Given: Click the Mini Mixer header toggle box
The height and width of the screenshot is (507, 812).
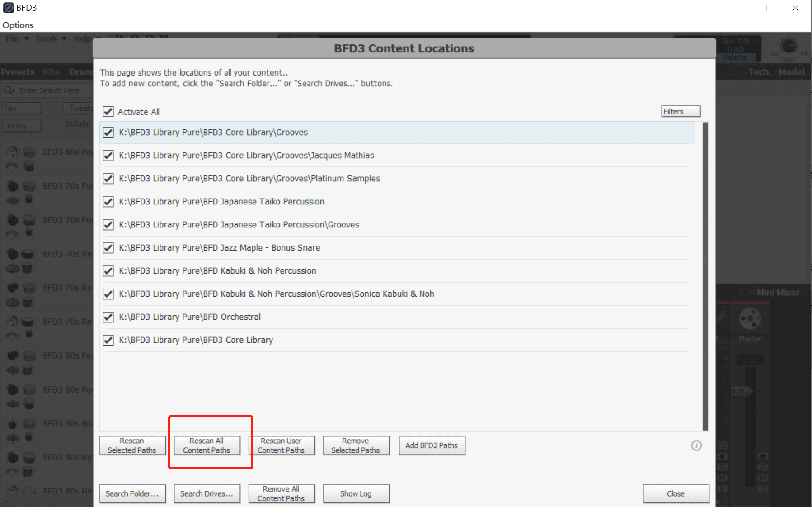Looking at the screenshot, I should click(x=745, y=292).
